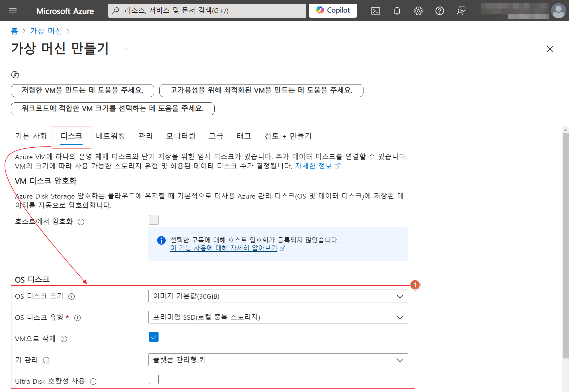
Task: Click info icon next to OS 디스크 크기
Action: pyautogui.click(x=71, y=296)
